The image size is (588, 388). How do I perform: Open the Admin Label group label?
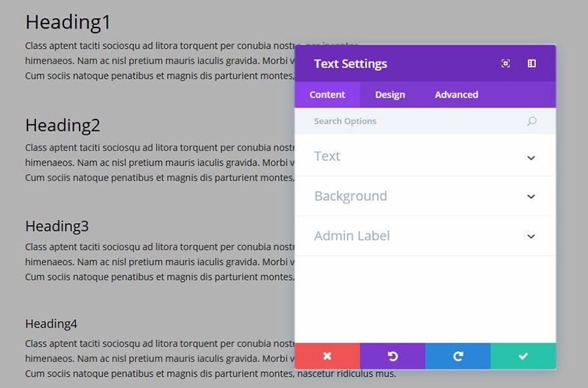pyautogui.click(x=352, y=236)
